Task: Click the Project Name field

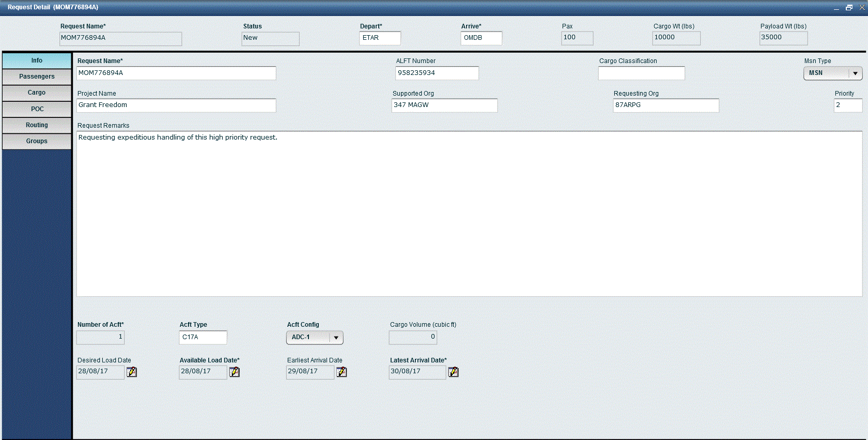Action: coord(176,105)
